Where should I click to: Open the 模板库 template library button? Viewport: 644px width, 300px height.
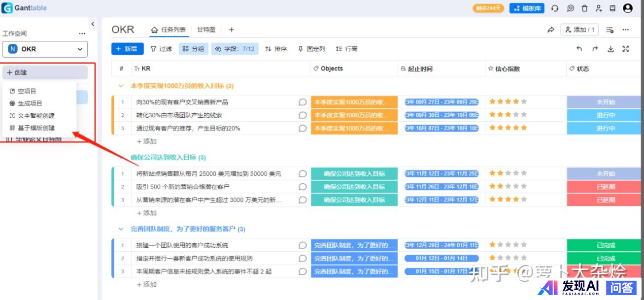527,8
